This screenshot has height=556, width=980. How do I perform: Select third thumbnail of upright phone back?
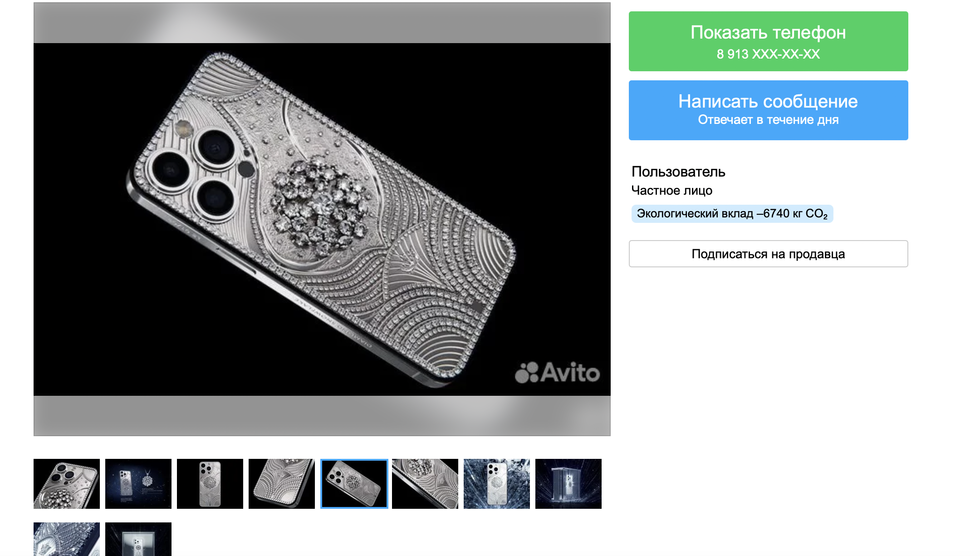click(210, 484)
